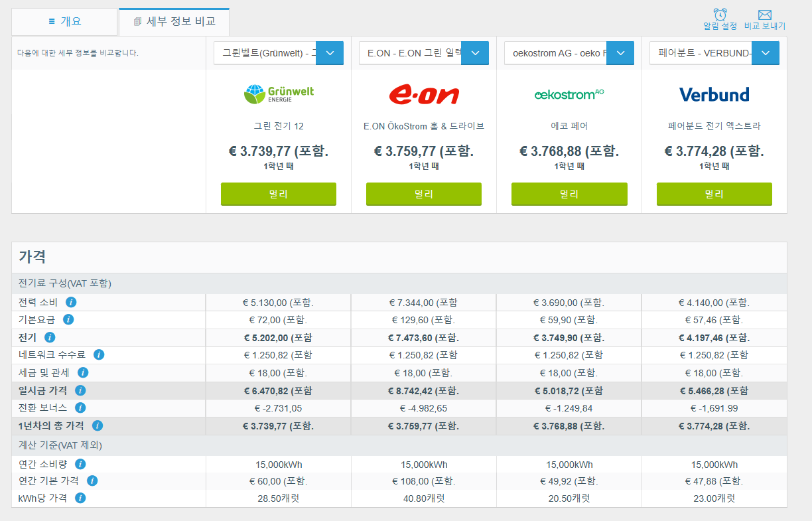Click the € 5.130,00 전력 소비 cell
Viewport: 812px width, 521px height.
pyautogui.click(x=279, y=303)
